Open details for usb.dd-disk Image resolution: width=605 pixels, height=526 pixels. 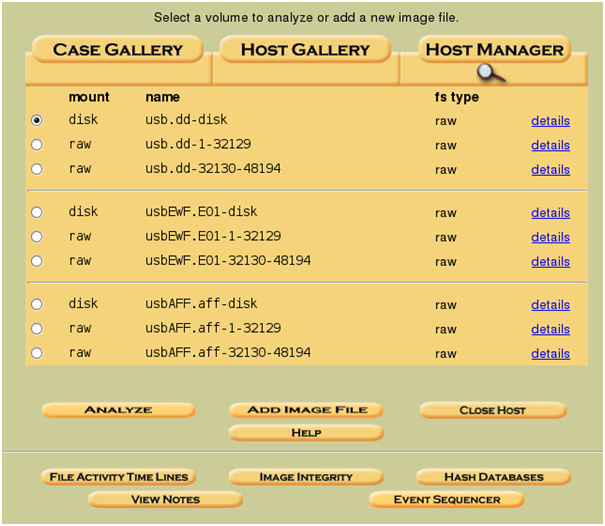pos(550,121)
